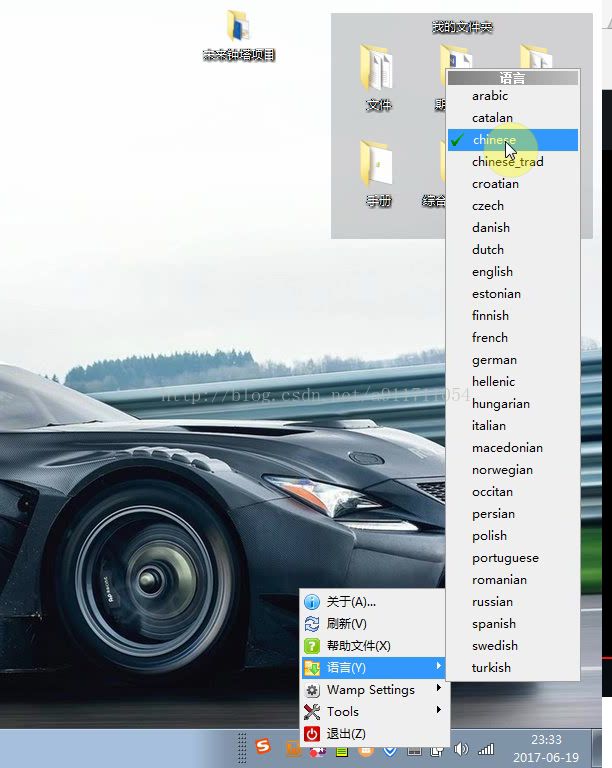Select czech language

click(513, 206)
